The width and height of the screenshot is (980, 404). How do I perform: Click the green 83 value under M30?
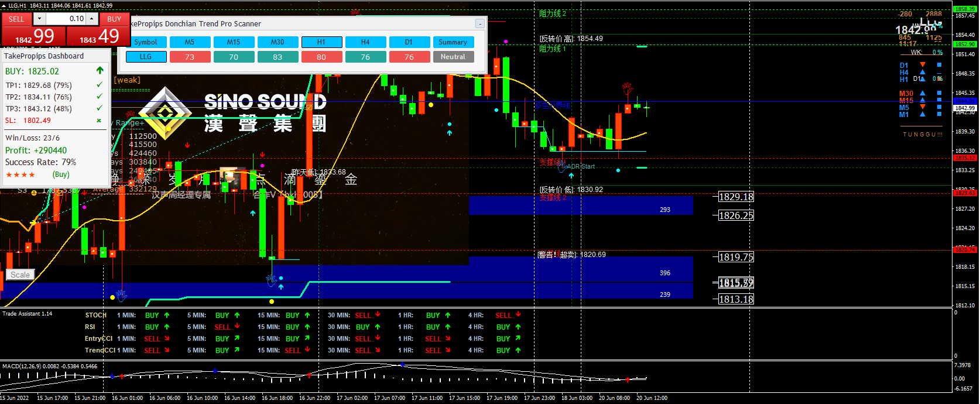pyautogui.click(x=277, y=57)
